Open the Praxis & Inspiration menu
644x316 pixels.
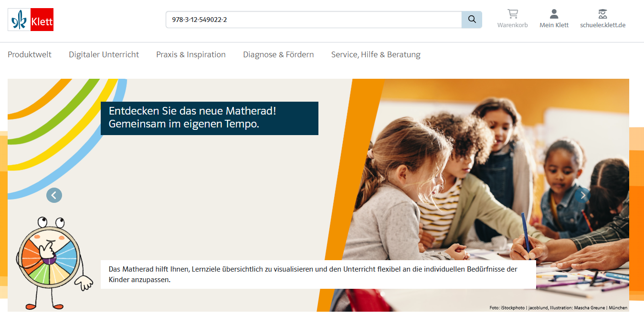(x=191, y=54)
